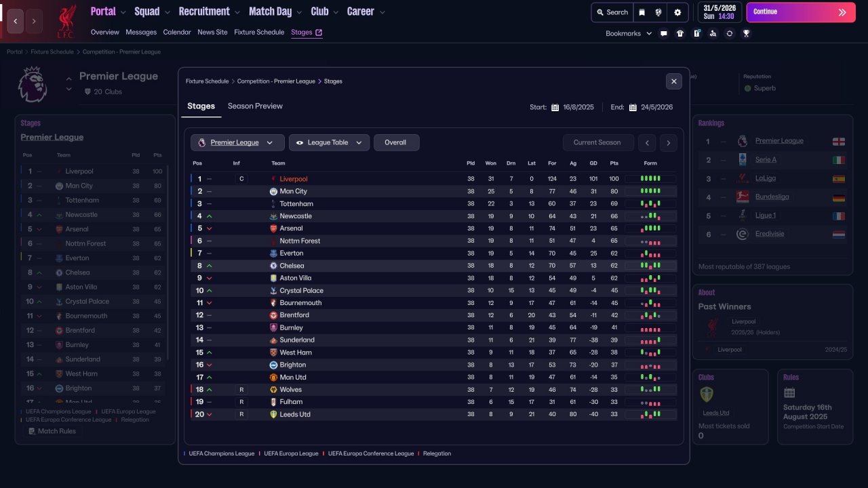Open the settings gear icon

pyautogui.click(x=677, y=12)
